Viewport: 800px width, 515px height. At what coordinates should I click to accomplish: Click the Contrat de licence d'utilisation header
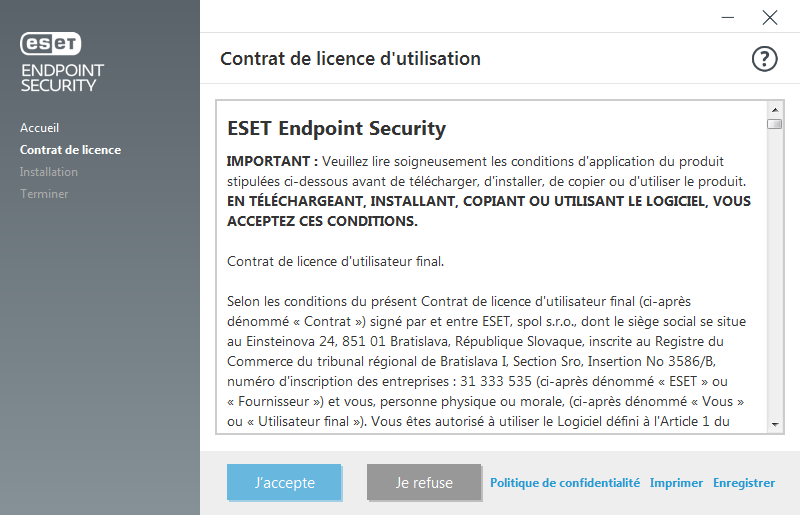(350, 59)
